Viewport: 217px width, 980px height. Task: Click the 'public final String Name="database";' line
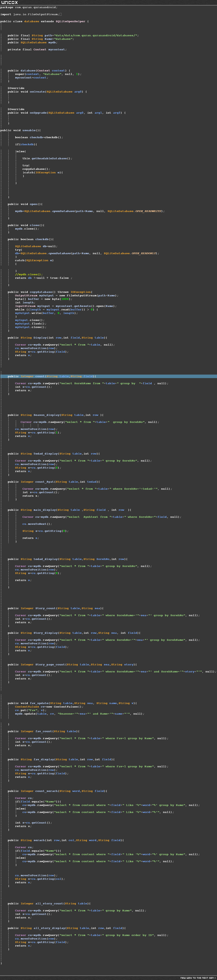[41, 39]
